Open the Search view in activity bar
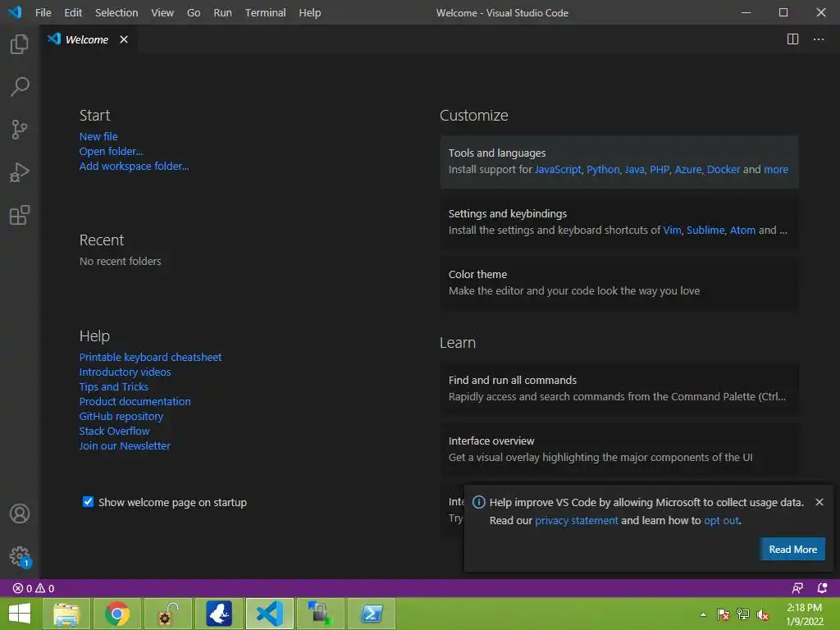The image size is (840, 630). 20,86
